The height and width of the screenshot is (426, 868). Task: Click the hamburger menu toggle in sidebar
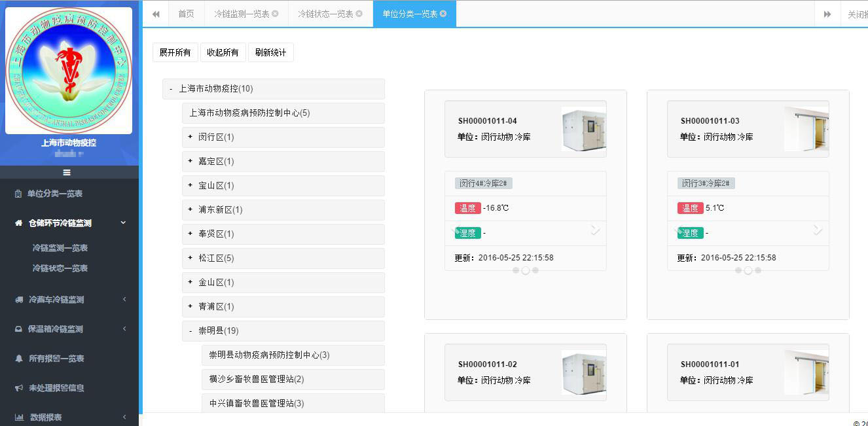tap(66, 173)
